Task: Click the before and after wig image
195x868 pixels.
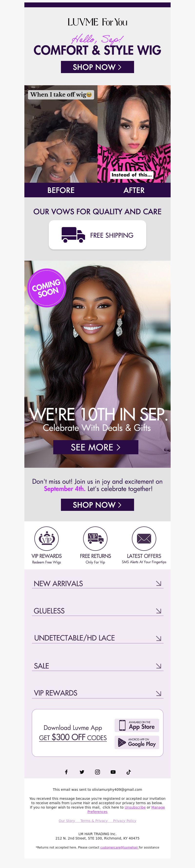Action: pos(97,141)
